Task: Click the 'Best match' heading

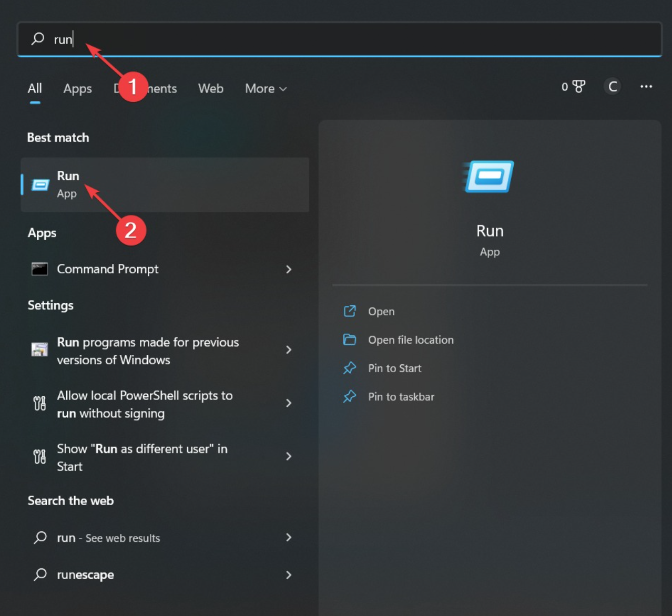Action: click(58, 138)
